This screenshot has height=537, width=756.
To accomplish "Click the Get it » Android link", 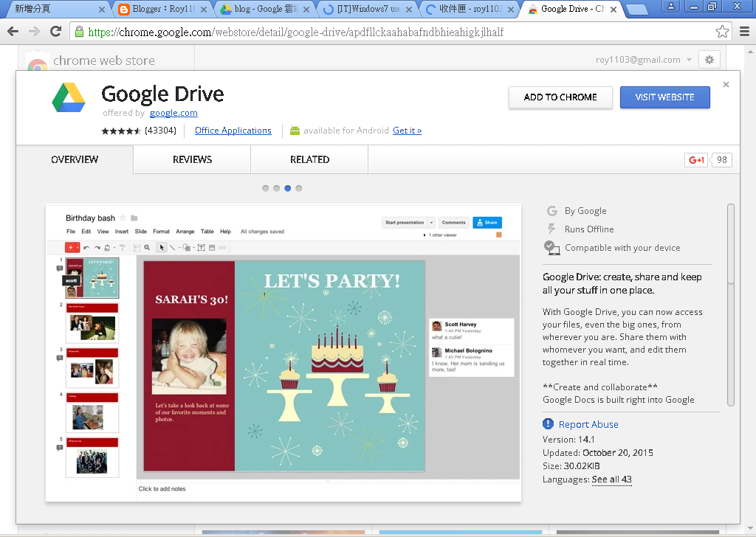I will pyautogui.click(x=407, y=131).
